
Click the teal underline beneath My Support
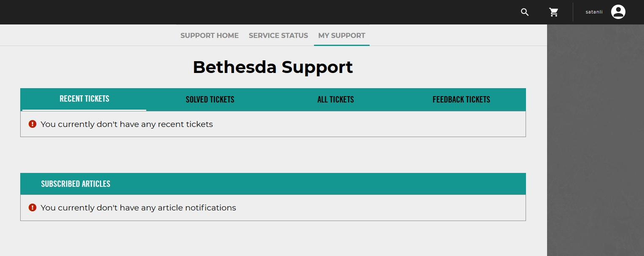[341, 45]
